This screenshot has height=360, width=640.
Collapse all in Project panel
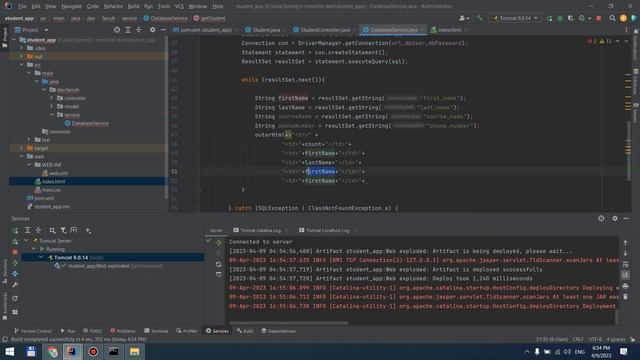pyautogui.click(x=138, y=30)
